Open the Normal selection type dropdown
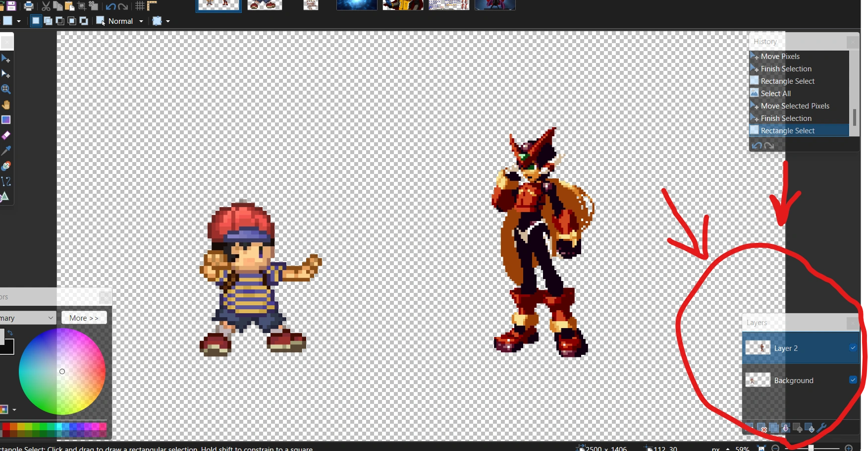868x451 pixels. (x=120, y=21)
